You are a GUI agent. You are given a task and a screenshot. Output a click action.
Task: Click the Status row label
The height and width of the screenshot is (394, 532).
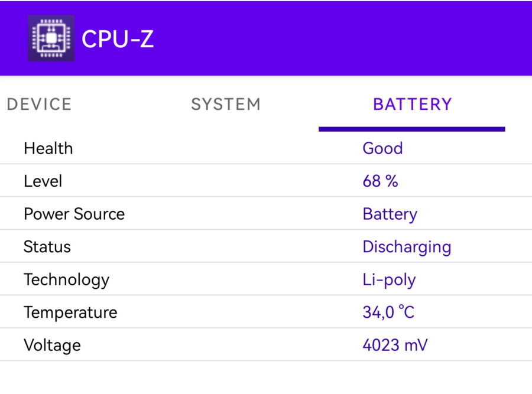[x=47, y=247]
